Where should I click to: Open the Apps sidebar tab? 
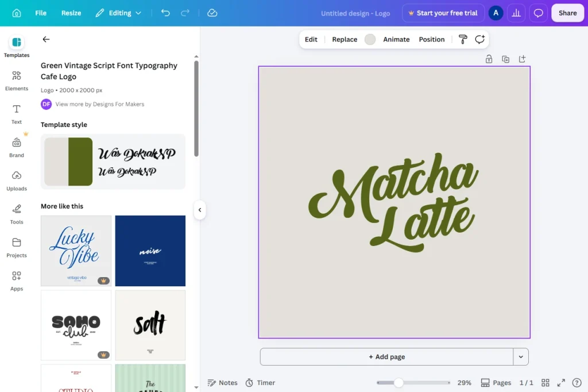pos(17,281)
